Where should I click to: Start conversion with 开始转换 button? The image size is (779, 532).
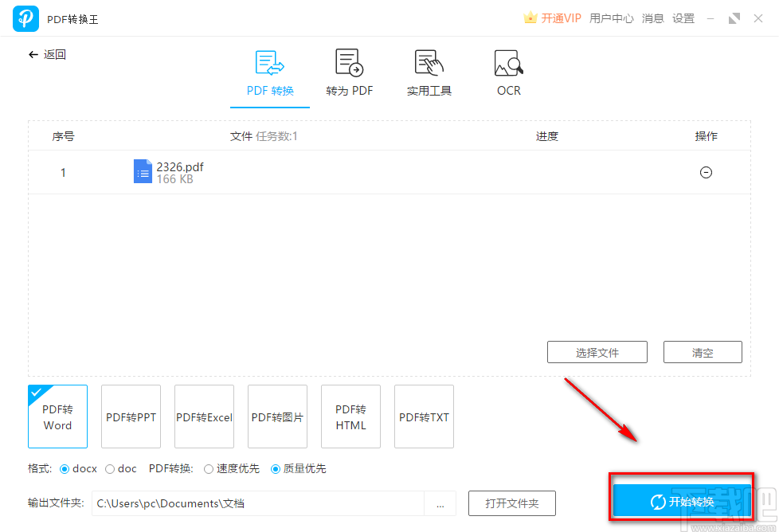681,503
